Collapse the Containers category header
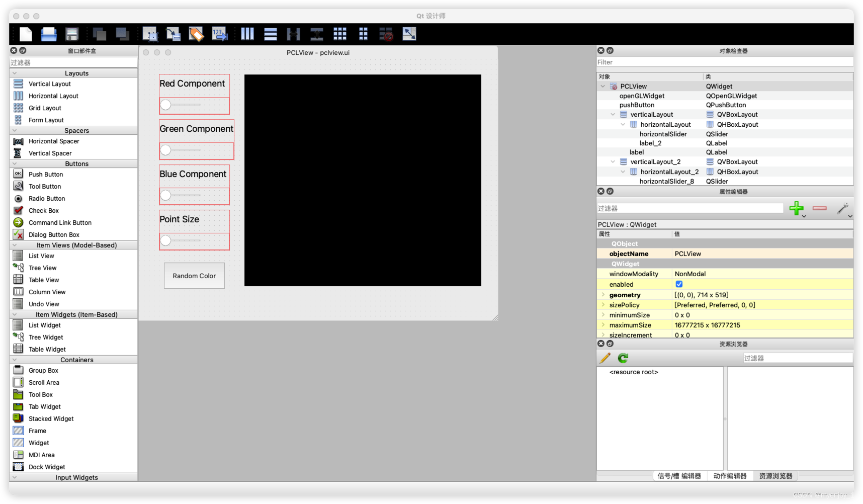 tap(15, 360)
